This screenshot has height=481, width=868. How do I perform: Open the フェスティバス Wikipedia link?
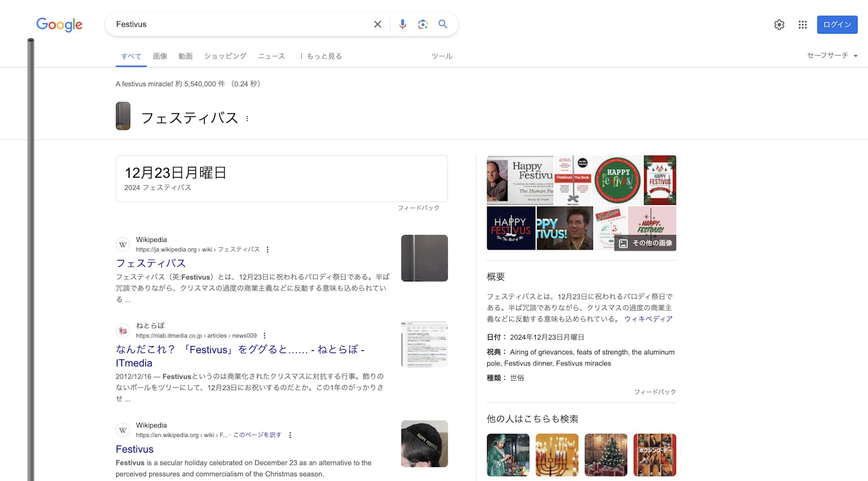150,263
